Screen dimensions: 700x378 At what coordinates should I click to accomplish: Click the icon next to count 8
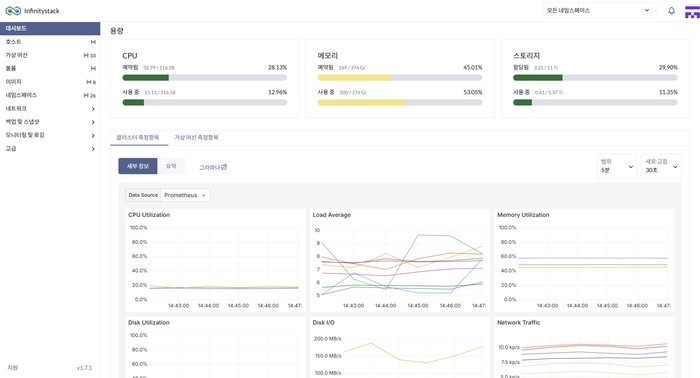point(88,82)
